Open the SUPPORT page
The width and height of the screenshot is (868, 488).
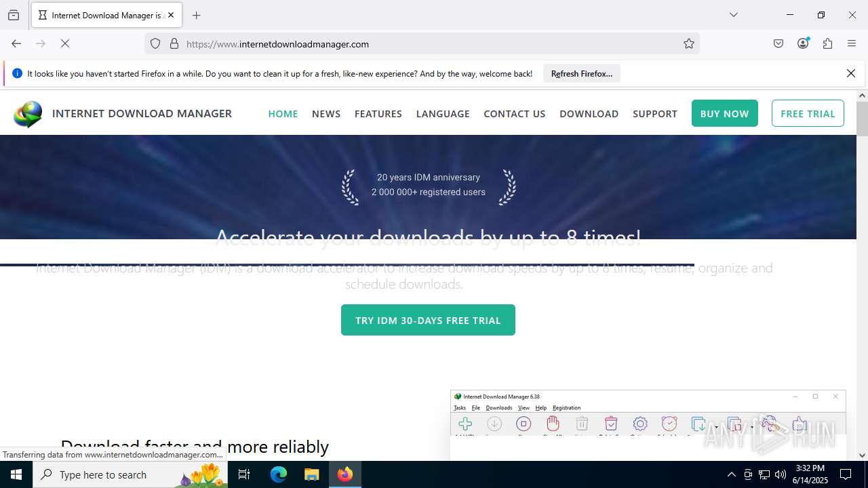[x=655, y=113]
